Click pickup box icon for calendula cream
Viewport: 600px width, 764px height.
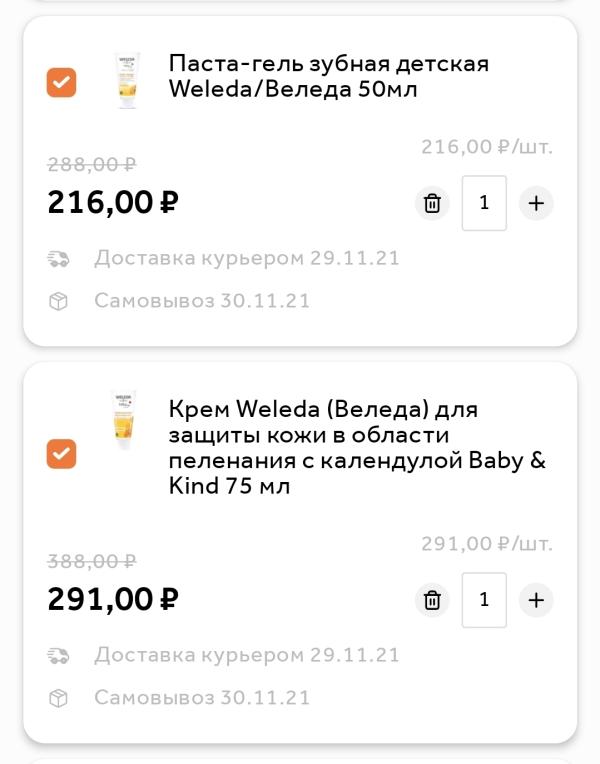pos(58,698)
